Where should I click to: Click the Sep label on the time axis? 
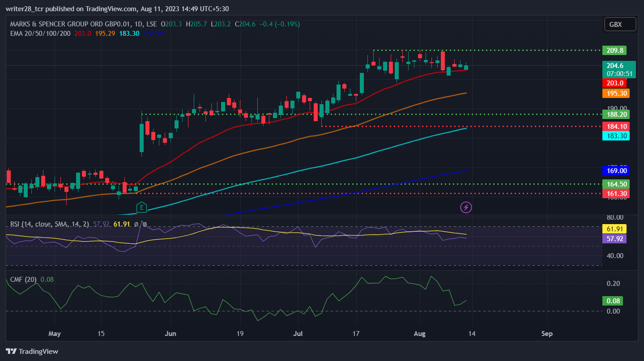547,334
